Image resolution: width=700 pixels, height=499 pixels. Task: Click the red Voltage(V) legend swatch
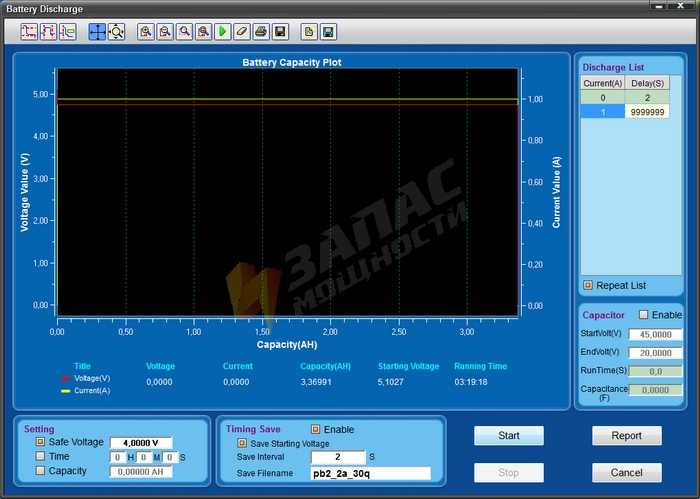66,379
